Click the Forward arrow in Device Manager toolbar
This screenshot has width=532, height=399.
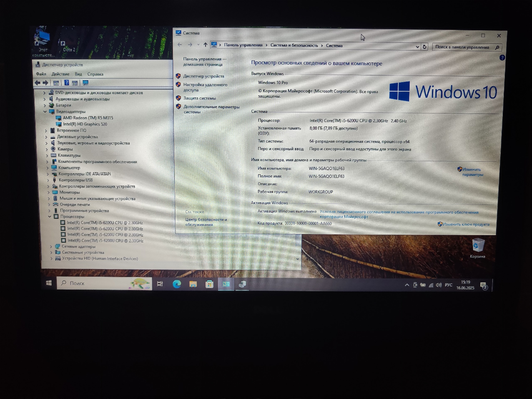(46, 83)
